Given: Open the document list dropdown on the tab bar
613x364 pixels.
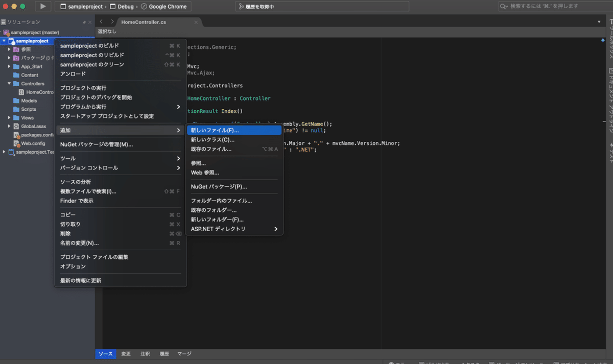Looking at the screenshot, I should tap(598, 22).
